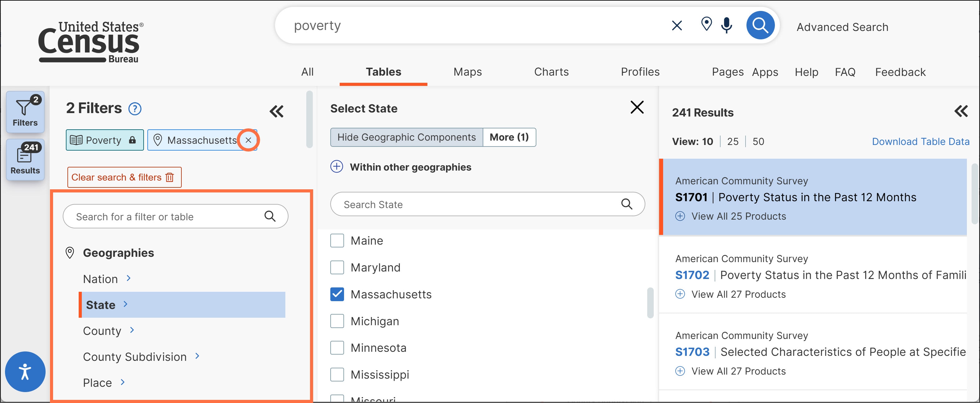Activate the microphone voice search icon

pos(726,25)
